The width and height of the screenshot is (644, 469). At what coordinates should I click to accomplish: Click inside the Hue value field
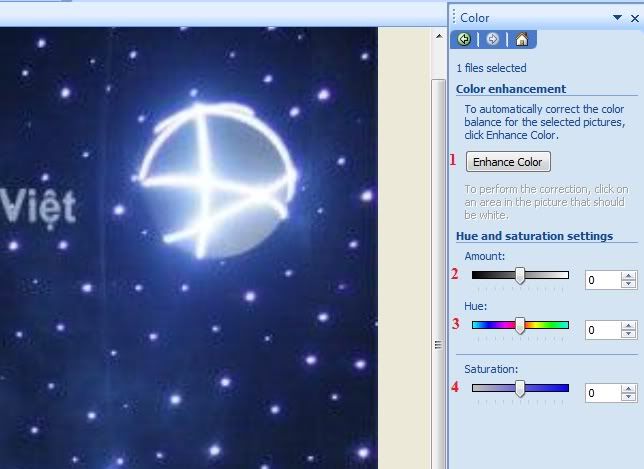(x=603, y=330)
